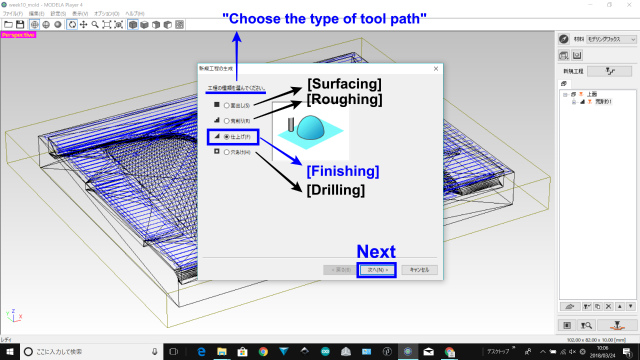Move process down with the down triangle
Screen dimensions: 640x360
tap(631, 306)
